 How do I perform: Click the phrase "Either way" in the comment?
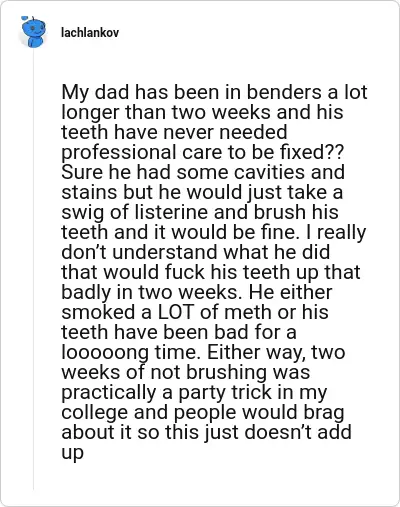(257, 353)
